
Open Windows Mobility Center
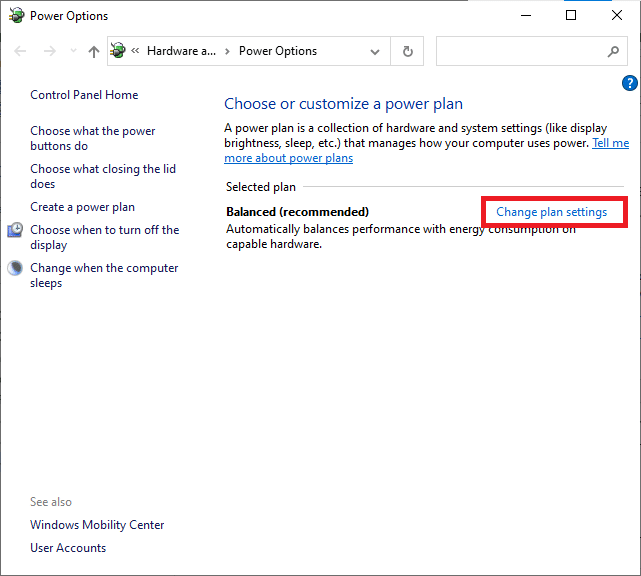click(x=97, y=525)
